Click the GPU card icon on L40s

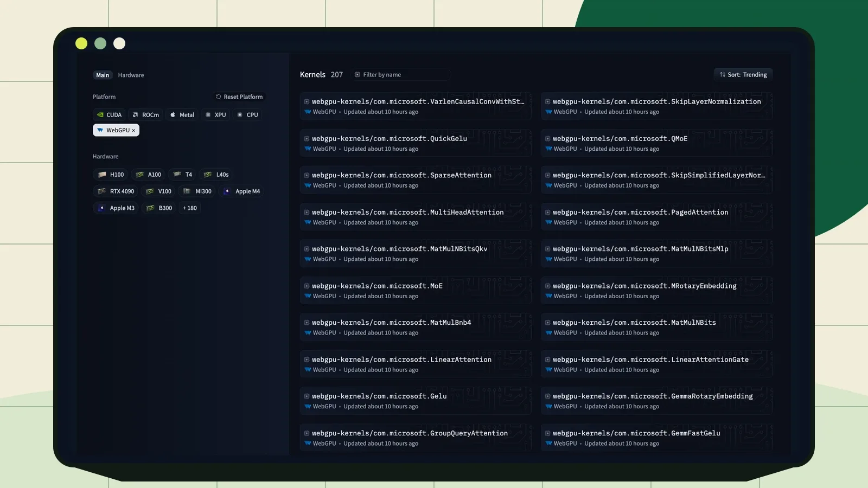(x=208, y=175)
